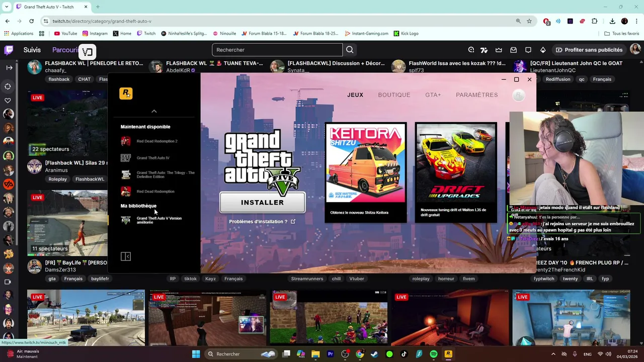The width and height of the screenshot is (644, 362).
Task: Click the INSTALLER button
Action: (x=262, y=202)
